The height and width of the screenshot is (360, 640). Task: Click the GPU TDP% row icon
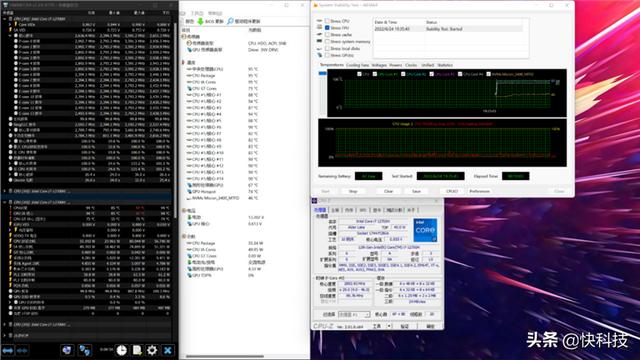click(x=189, y=276)
